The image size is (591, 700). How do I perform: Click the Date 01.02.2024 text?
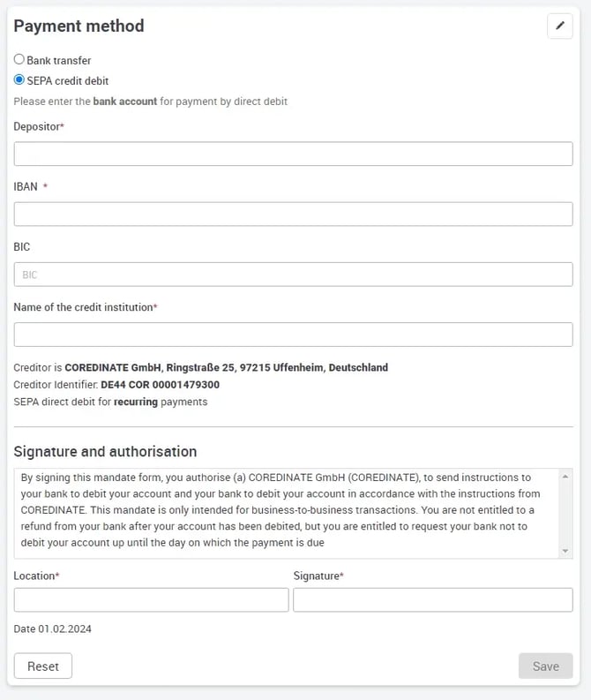tap(53, 629)
